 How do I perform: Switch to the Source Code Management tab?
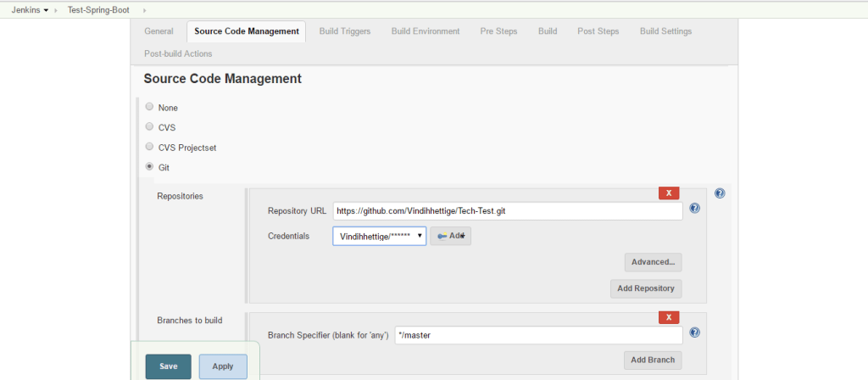[x=247, y=31]
